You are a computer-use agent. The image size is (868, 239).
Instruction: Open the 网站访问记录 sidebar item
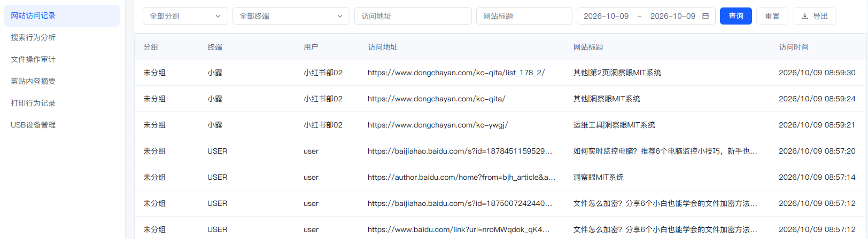pos(62,16)
